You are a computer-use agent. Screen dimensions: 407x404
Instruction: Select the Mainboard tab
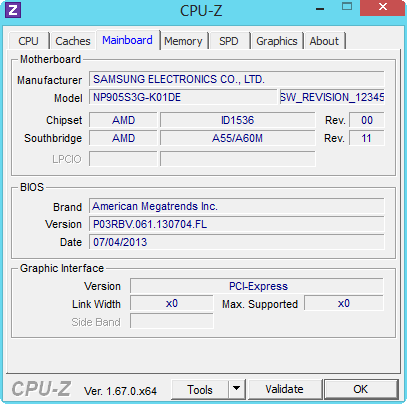[127, 40]
